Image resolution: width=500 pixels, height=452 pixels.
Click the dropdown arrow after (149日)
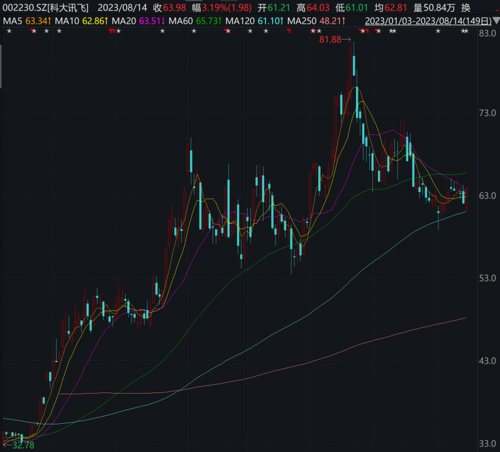coord(495,21)
